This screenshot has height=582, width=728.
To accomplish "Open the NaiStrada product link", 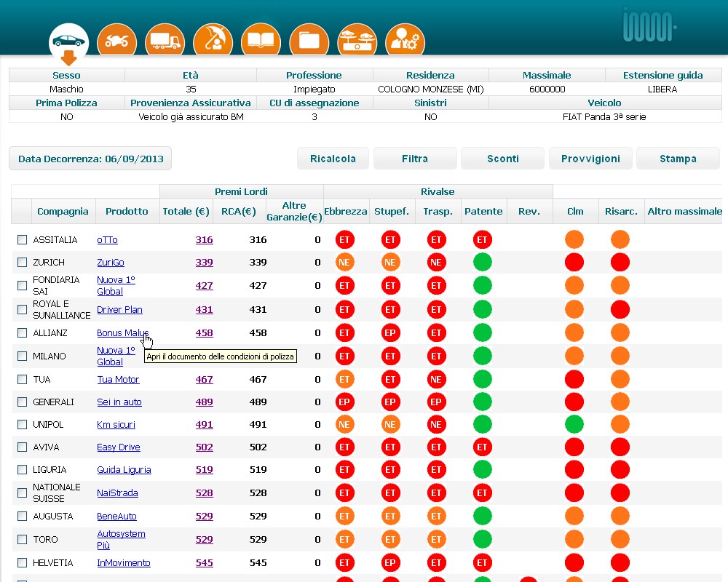I will coord(117,493).
